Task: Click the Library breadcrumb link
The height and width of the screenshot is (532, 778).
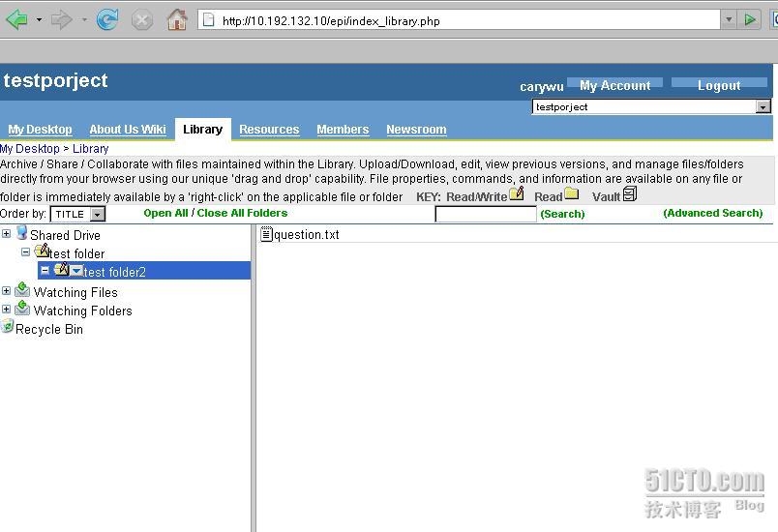Action: click(90, 149)
